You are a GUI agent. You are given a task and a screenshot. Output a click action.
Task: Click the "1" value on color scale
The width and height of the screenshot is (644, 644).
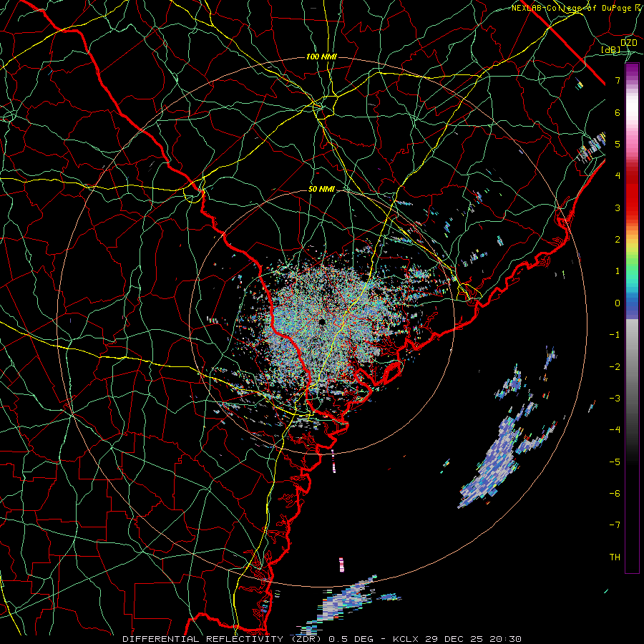click(x=618, y=271)
